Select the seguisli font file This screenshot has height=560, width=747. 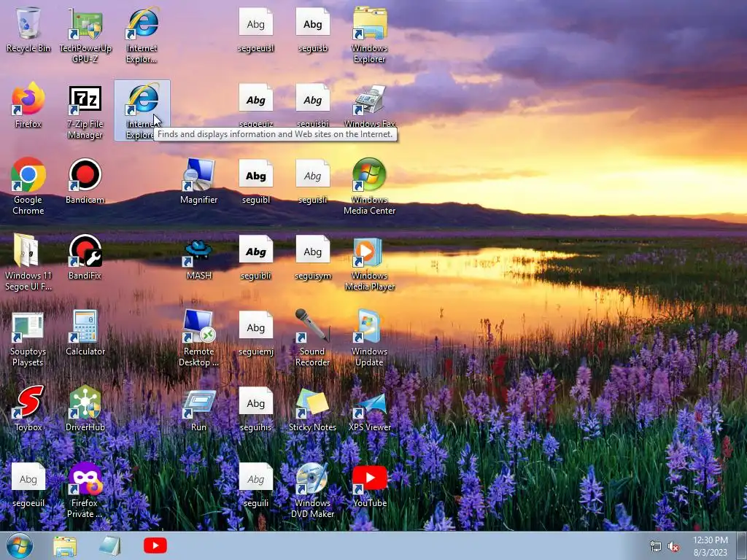coord(312,181)
